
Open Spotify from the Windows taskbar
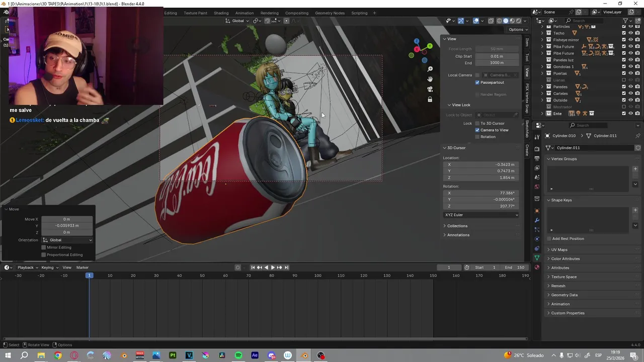[x=238, y=355]
